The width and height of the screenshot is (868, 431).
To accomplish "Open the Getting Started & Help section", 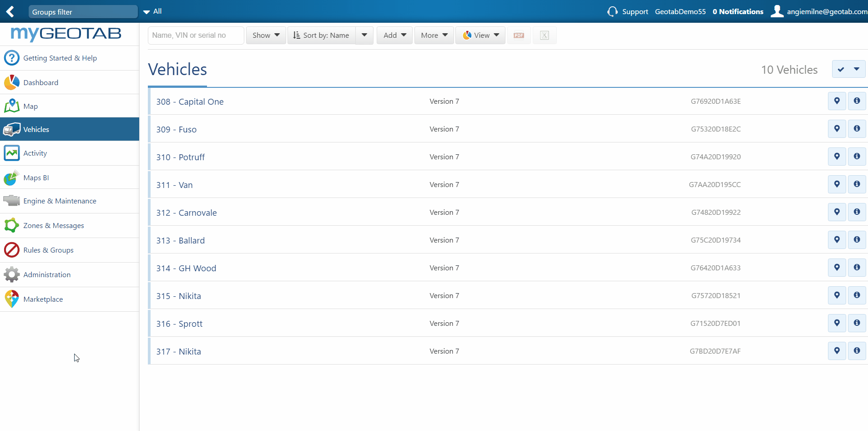I will [x=70, y=58].
